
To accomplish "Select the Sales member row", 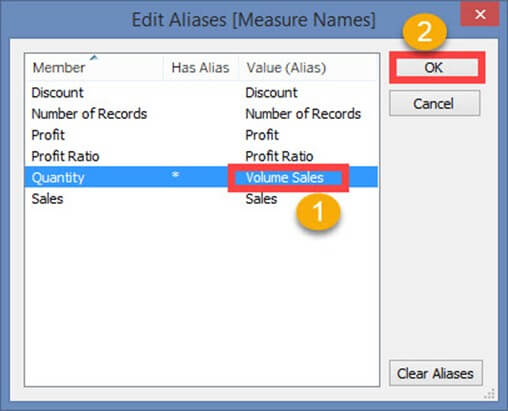I will tap(201, 199).
